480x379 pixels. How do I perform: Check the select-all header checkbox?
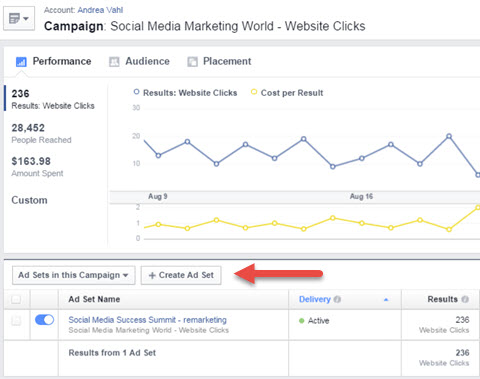coord(16,299)
